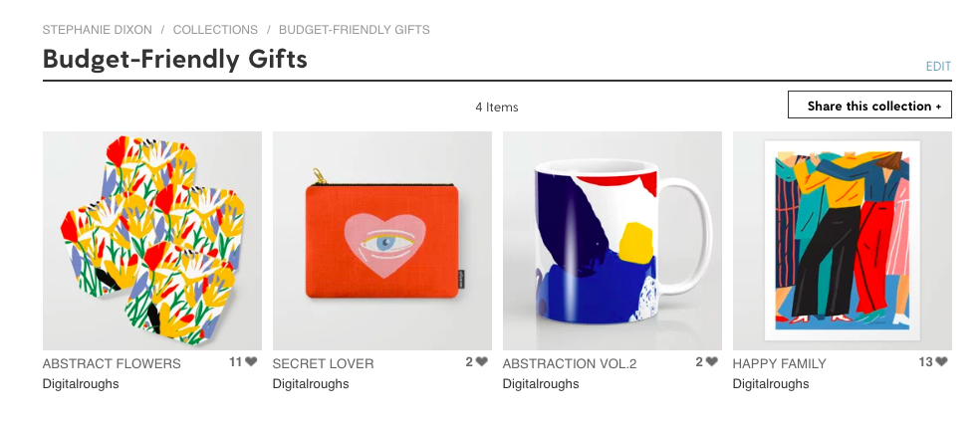The width and height of the screenshot is (980, 425).
Task: Open Share this collection + button
Action: (869, 105)
